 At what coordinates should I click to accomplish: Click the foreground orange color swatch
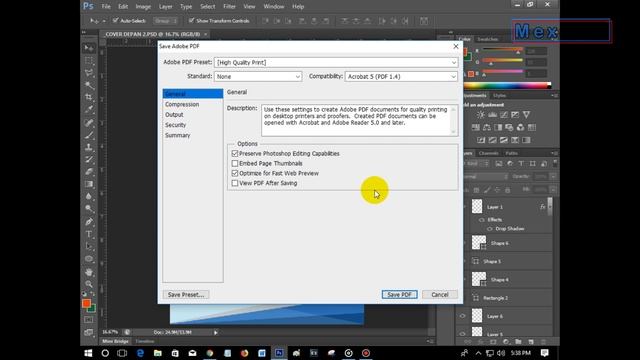pyautogui.click(x=86, y=303)
